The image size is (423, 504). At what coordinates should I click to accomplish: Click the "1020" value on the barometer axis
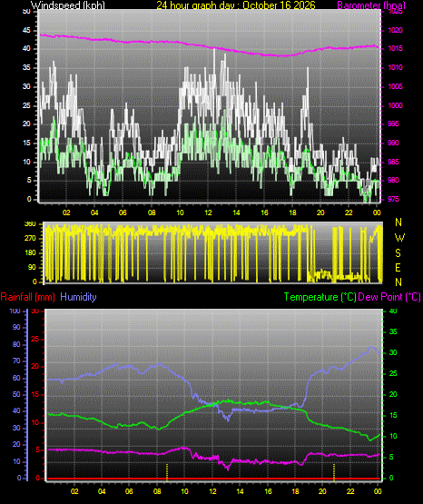[396, 31]
